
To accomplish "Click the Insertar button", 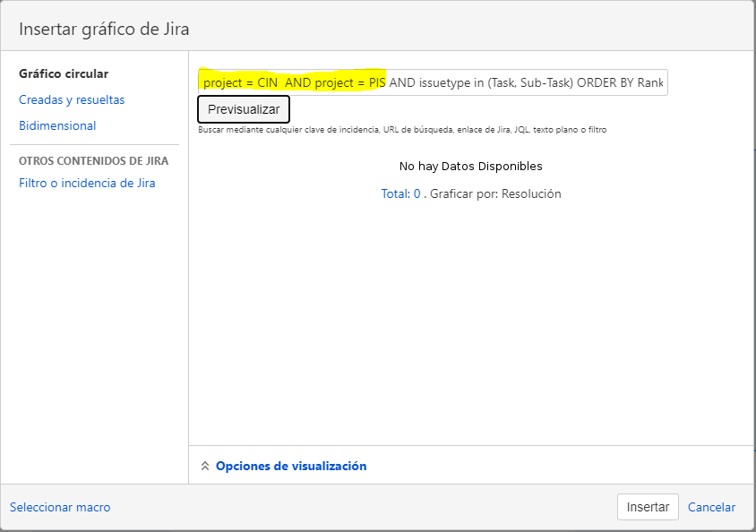I will point(648,507).
